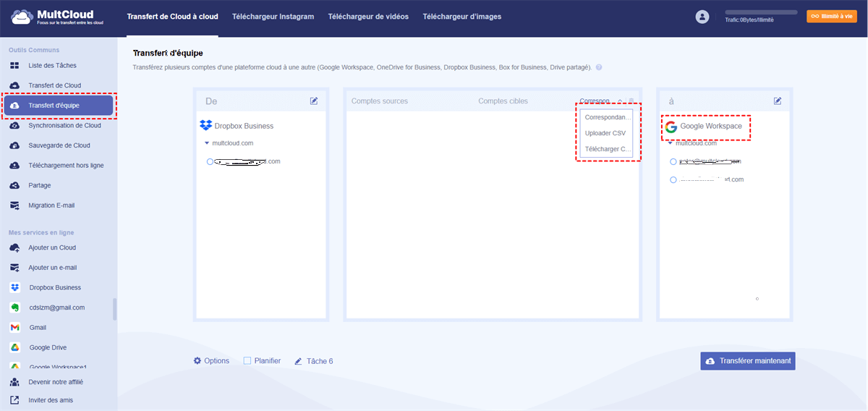Click the Synchronisation de Cloud icon
The image size is (868, 411).
(14, 125)
